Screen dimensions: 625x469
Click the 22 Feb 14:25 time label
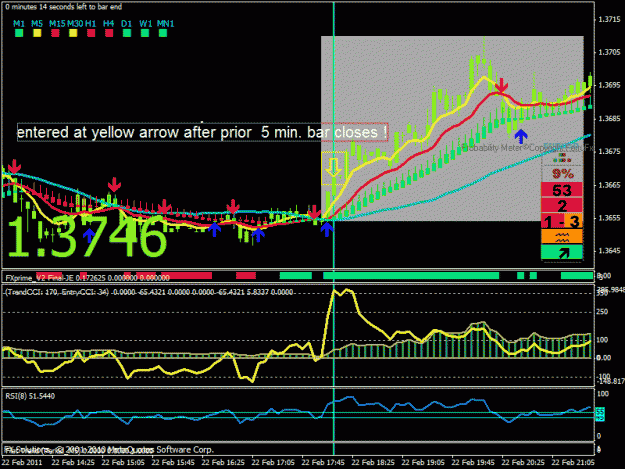click(x=73, y=462)
